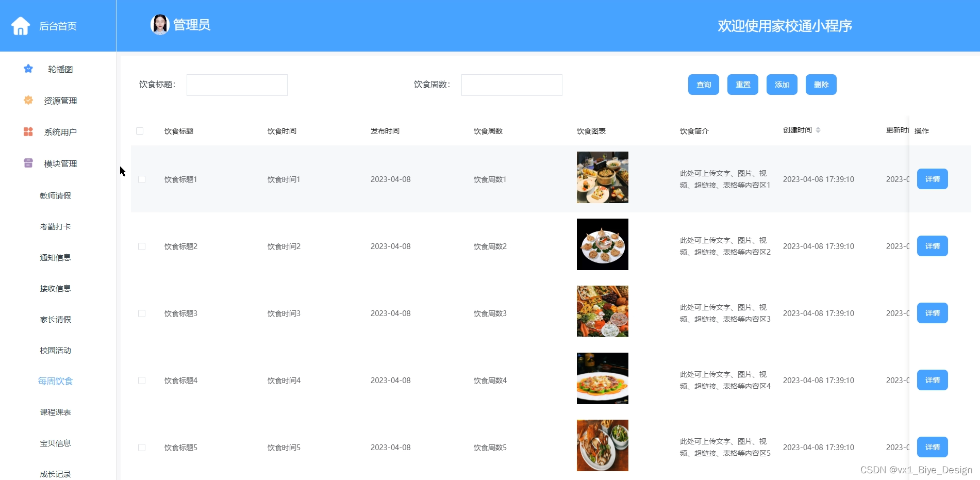Click the 饮食标题1 cell text
Image resolution: width=980 pixels, height=480 pixels.
click(181, 179)
